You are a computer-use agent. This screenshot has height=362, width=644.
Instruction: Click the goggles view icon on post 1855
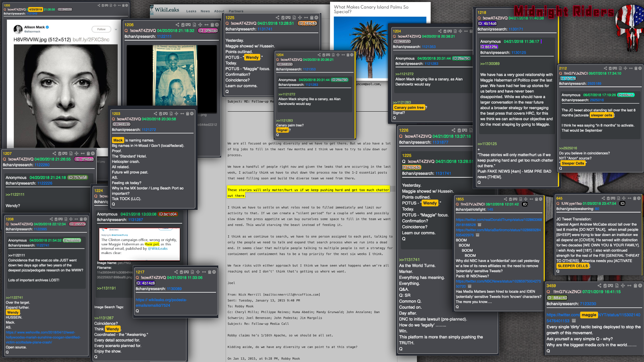pyautogui.click(x=515, y=199)
